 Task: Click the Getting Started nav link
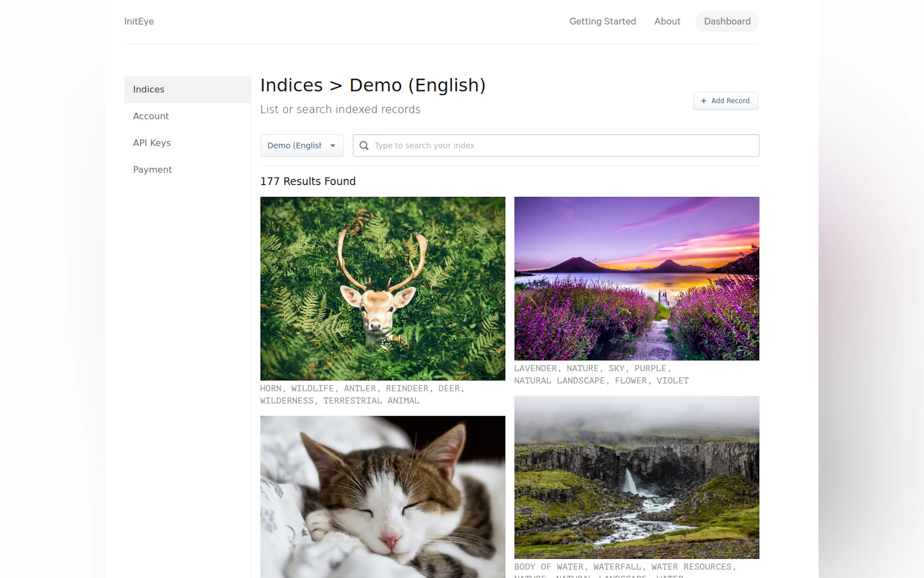[602, 21]
